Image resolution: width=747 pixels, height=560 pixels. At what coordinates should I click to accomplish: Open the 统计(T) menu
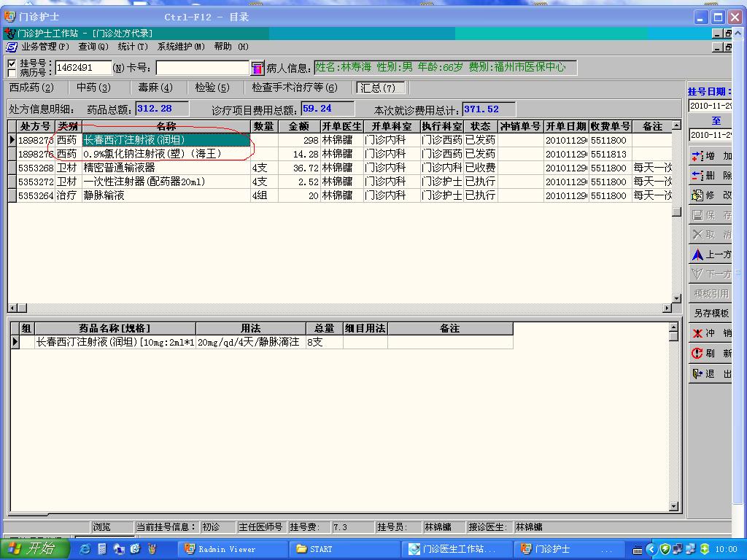133,47
